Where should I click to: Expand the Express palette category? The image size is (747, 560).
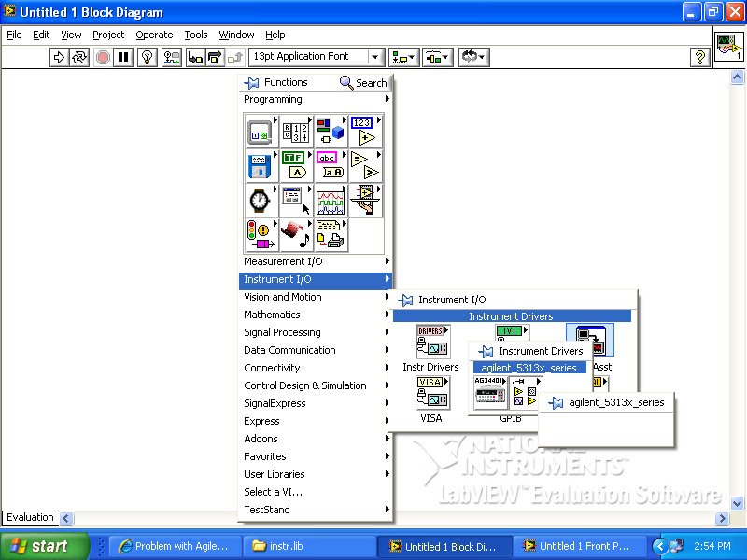[x=316, y=421]
